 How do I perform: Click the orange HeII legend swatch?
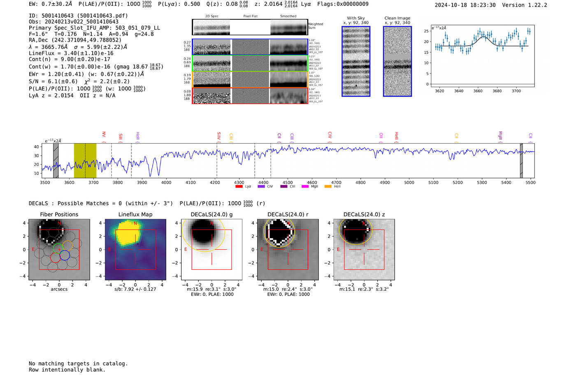point(328,186)
